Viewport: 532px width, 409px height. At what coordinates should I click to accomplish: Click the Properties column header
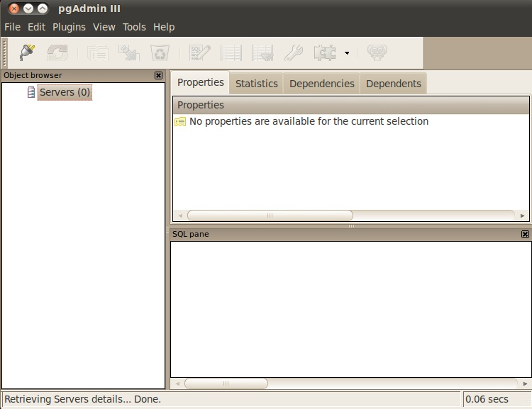tap(351, 105)
